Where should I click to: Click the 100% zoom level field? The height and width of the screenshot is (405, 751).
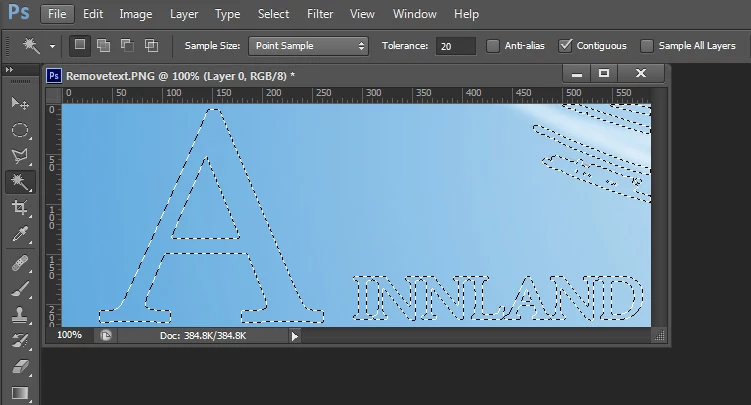(69, 335)
